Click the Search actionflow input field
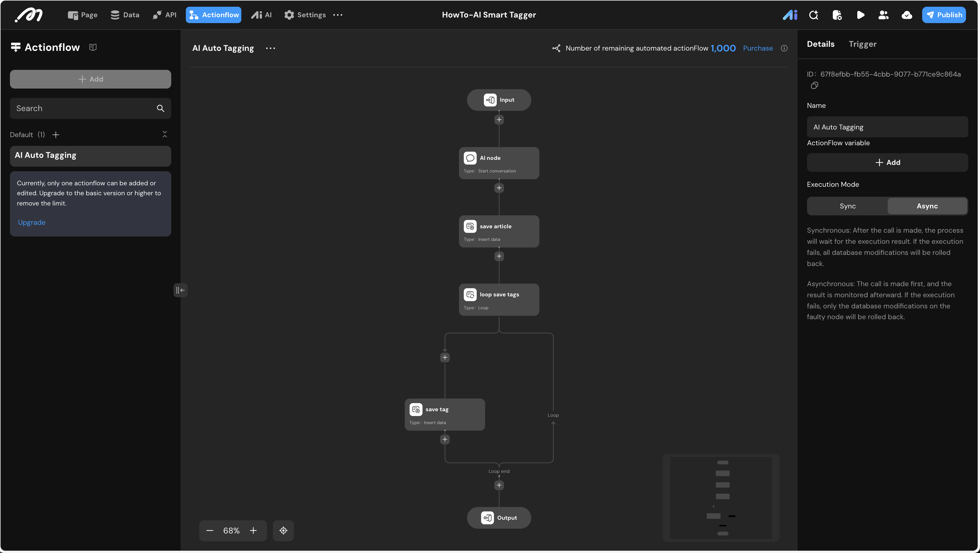Image resolution: width=980 pixels, height=553 pixels. pyautogui.click(x=84, y=108)
